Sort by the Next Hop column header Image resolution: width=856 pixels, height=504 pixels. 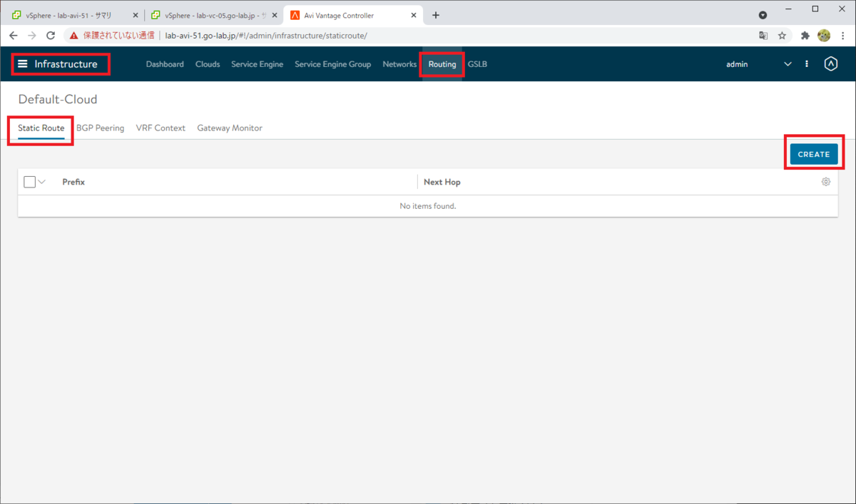point(442,182)
